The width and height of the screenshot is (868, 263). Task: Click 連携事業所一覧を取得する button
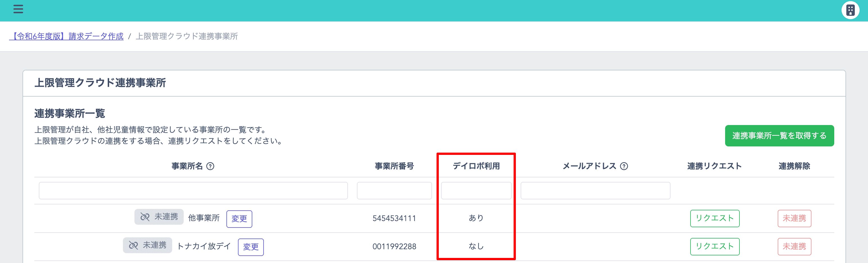tap(779, 135)
